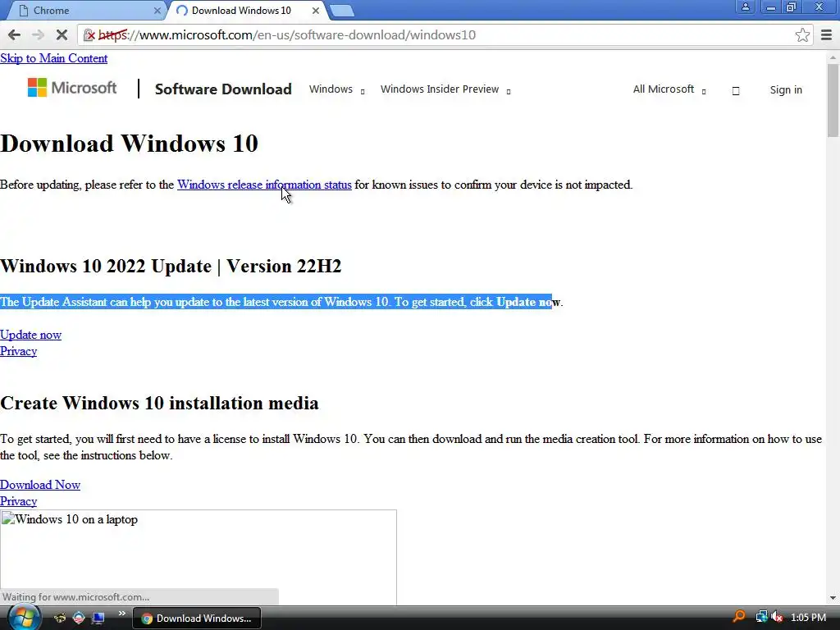Go back to the previous page
Image resolution: width=840 pixels, height=630 pixels.
point(15,34)
